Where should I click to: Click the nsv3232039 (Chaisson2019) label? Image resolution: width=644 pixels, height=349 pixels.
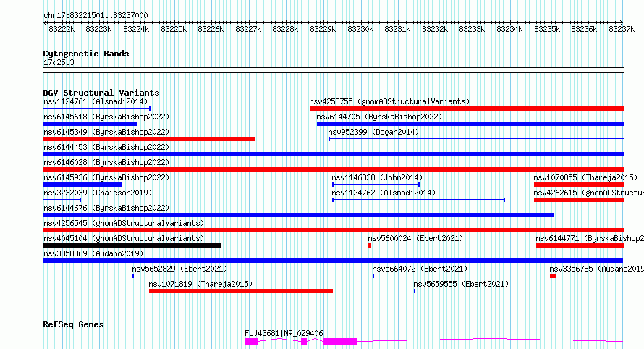pos(98,193)
